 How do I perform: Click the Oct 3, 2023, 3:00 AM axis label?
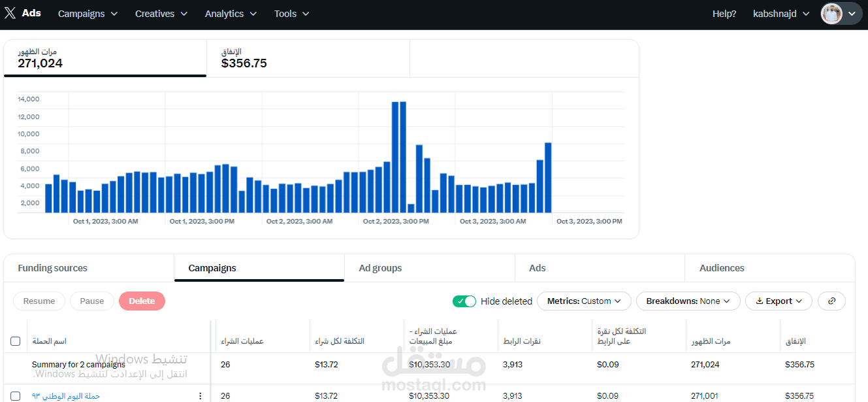coord(492,222)
